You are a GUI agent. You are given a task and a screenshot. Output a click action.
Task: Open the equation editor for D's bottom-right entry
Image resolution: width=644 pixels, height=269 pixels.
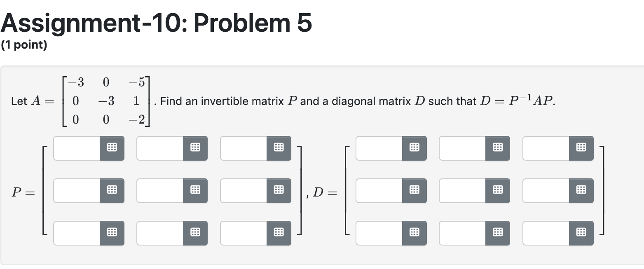(x=581, y=233)
